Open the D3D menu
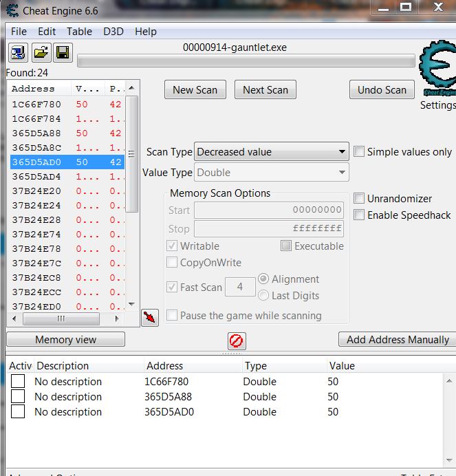Viewport: 456px width, 476px height. coord(113,32)
